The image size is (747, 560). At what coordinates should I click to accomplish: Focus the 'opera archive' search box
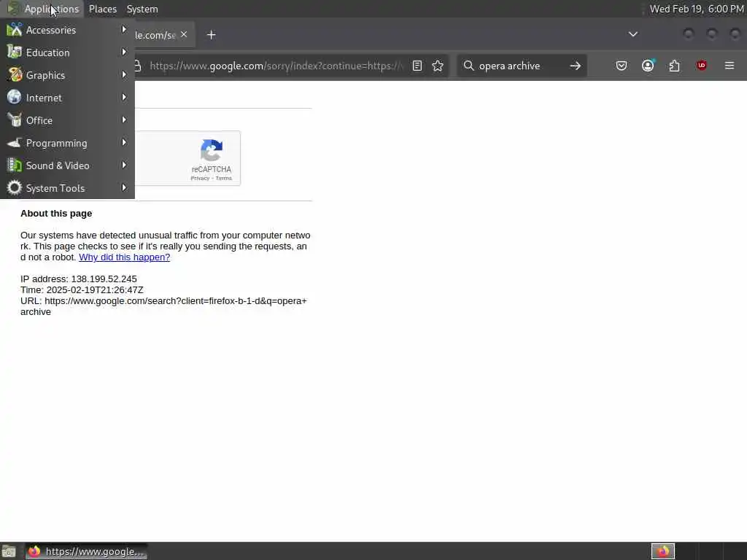coord(522,66)
